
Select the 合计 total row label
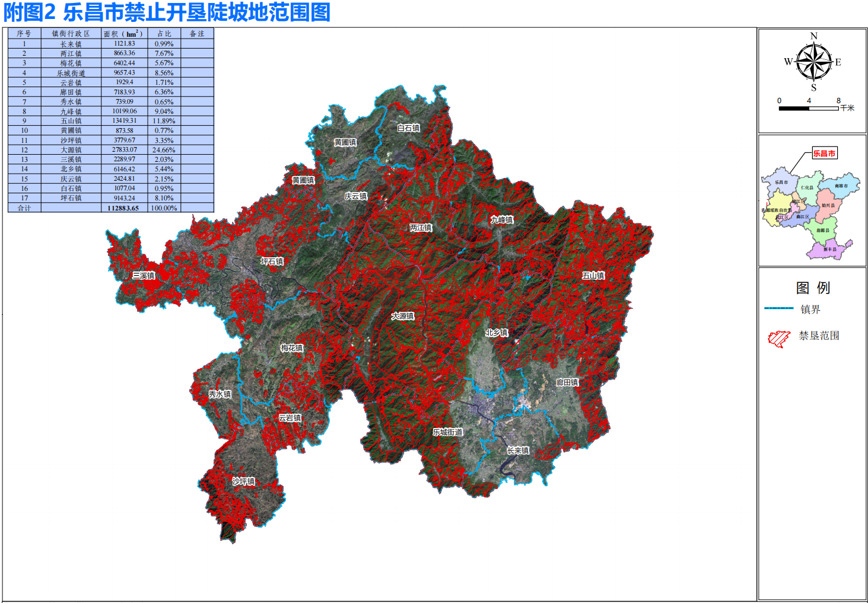pyautogui.click(x=24, y=208)
